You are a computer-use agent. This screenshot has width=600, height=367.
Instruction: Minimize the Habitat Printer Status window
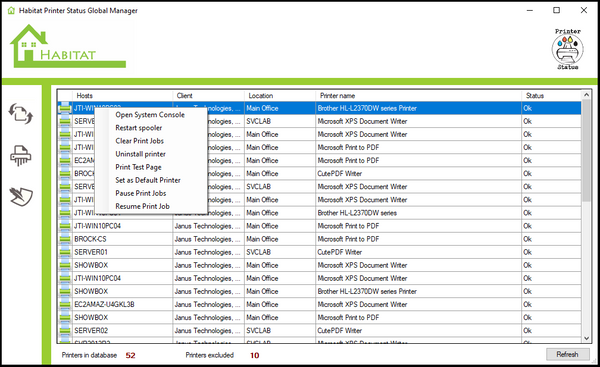[530, 10]
